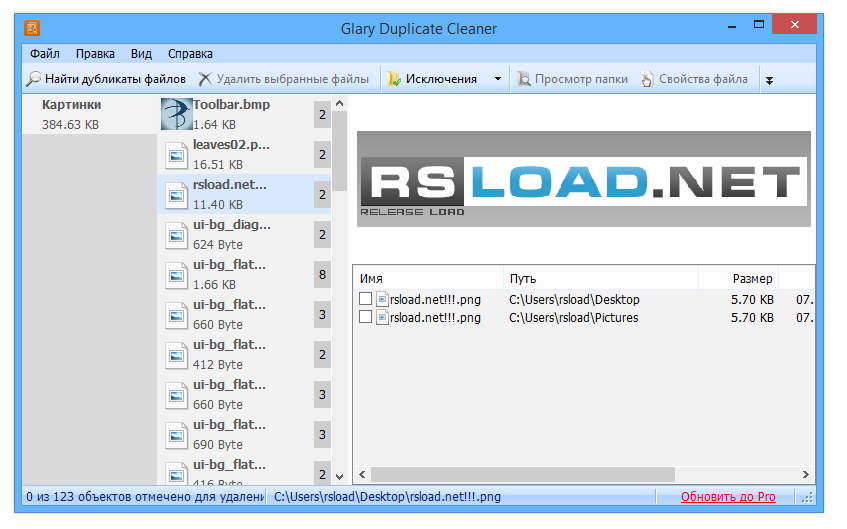
Task: Check the rsload.net!!!.png Desktop checkbox
Action: (366, 299)
